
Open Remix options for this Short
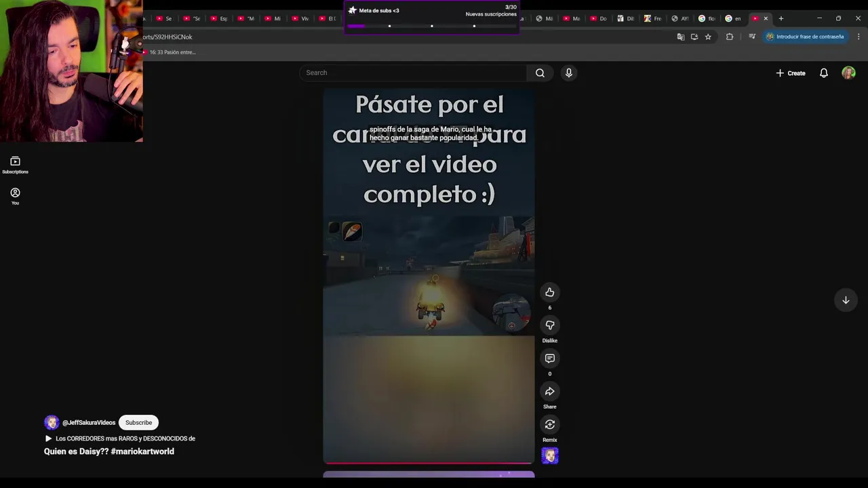(550, 424)
